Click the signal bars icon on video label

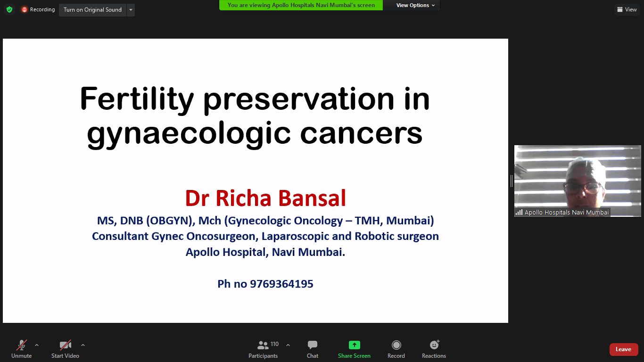coord(519,213)
